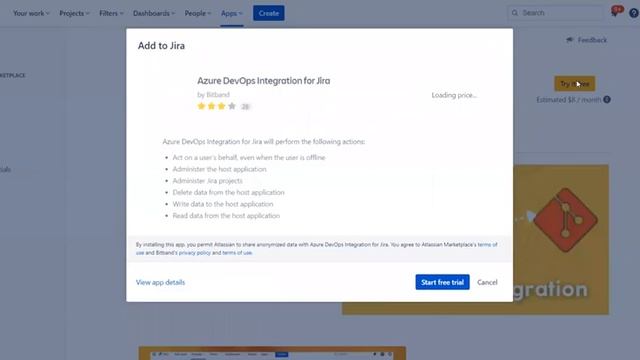
Task: Open View app details link
Action: pyautogui.click(x=160, y=282)
